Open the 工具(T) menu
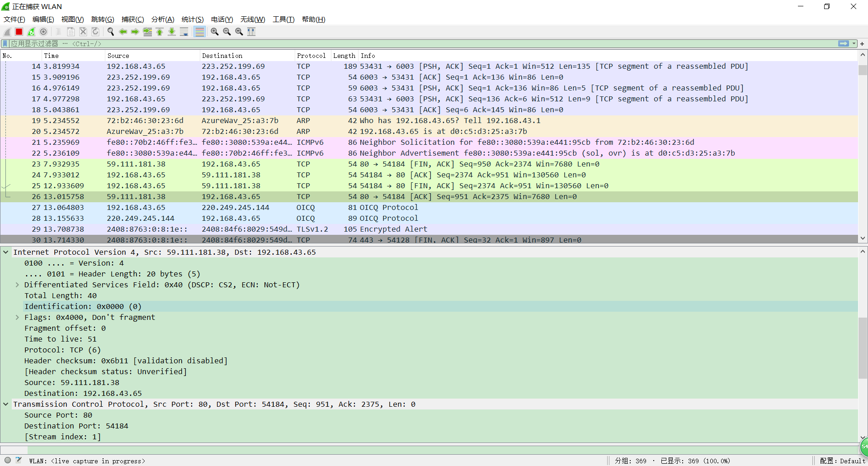 coord(283,19)
